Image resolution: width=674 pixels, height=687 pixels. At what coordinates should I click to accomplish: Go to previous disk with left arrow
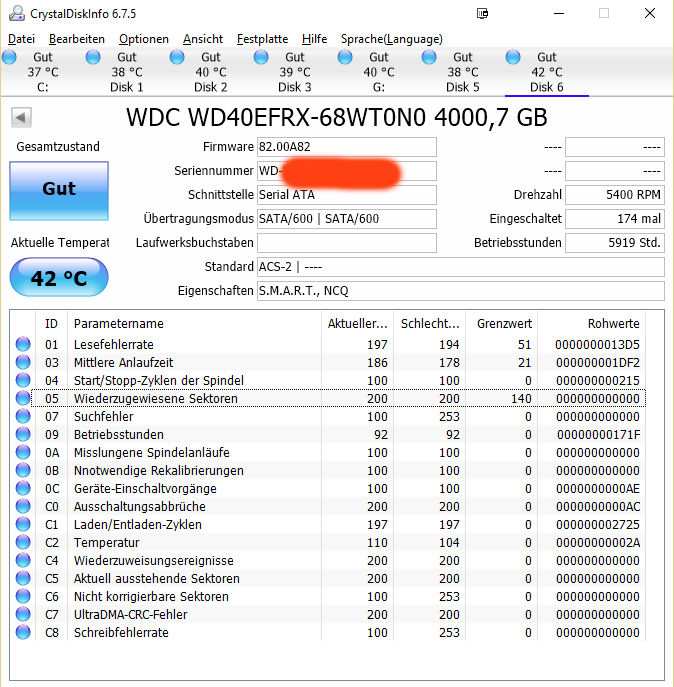(x=21, y=117)
